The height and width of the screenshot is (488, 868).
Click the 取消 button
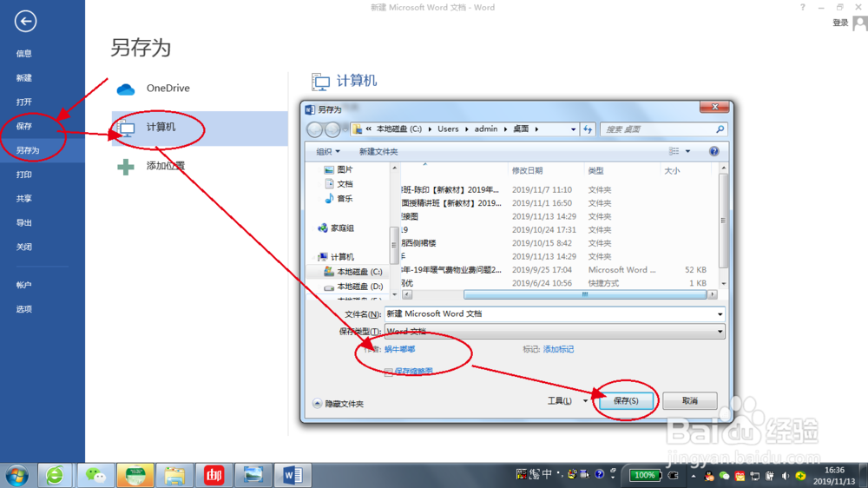pyautogui.click(x=690, y=400)
